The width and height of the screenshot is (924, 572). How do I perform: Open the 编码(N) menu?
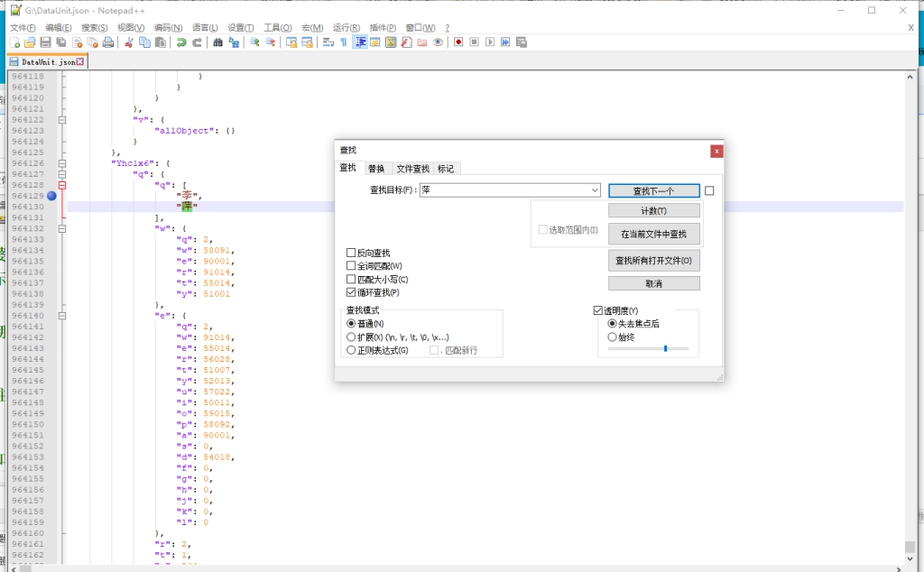(x=169, y=28)
